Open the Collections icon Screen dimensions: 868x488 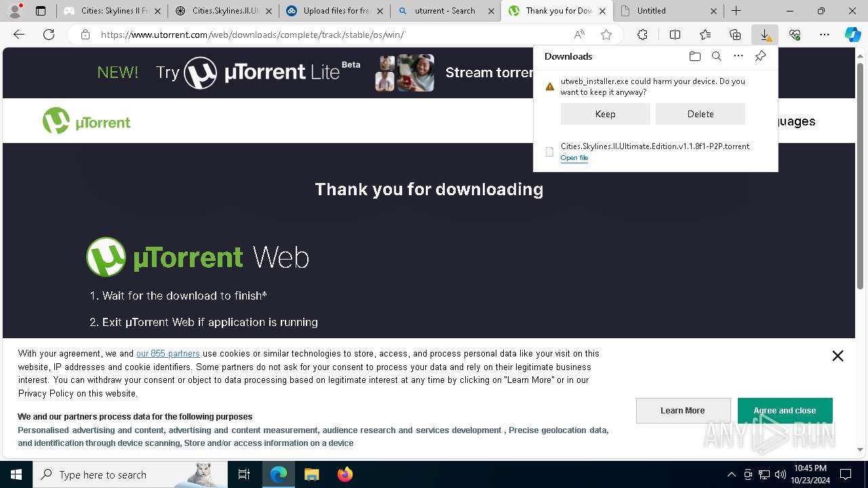735,35
